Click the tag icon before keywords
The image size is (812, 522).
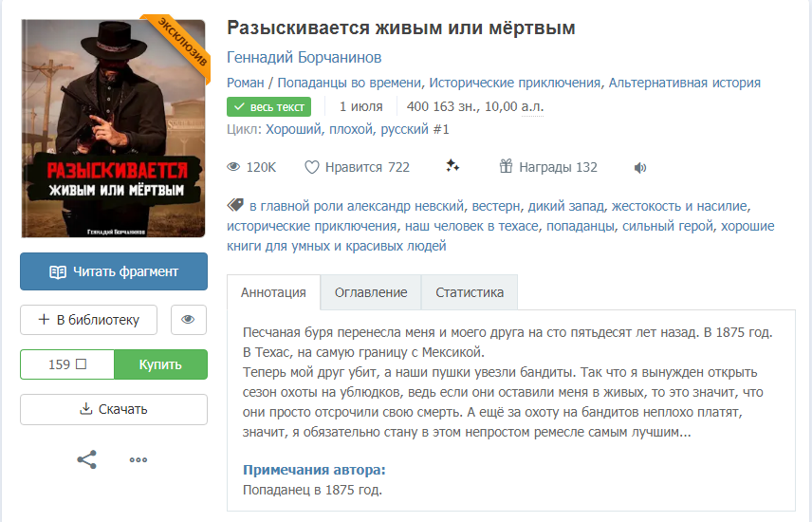click(x=235, y=205)
